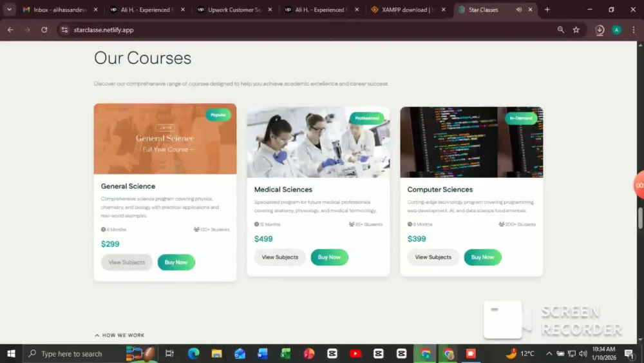Switch to Upwork Customer Support tab

click(x=234, y=10)
